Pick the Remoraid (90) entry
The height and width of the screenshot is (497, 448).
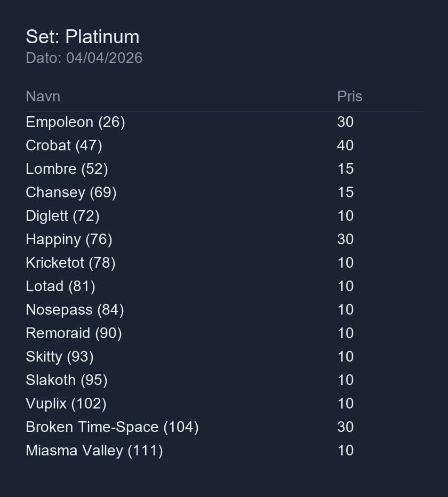click(x=74, y=333)
